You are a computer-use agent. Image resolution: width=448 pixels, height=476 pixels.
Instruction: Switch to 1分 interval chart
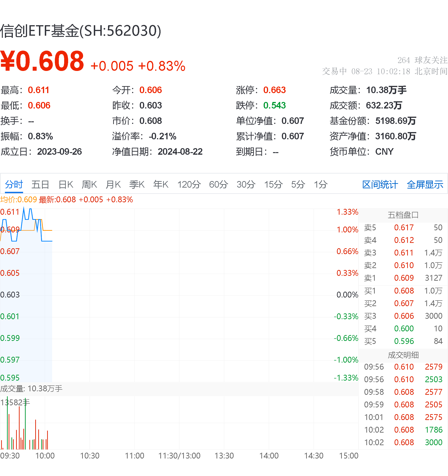click(x=321, y=185)
